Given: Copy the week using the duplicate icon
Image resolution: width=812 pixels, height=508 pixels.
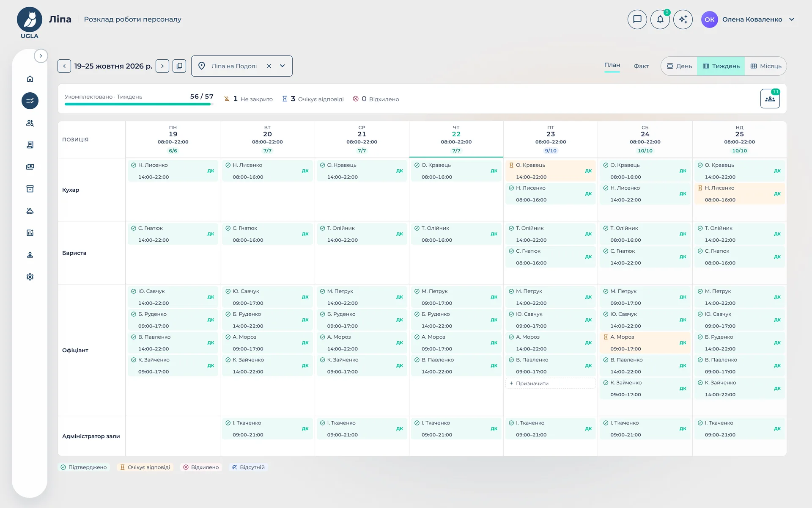Looking at the screenshot, I should 179,66.
